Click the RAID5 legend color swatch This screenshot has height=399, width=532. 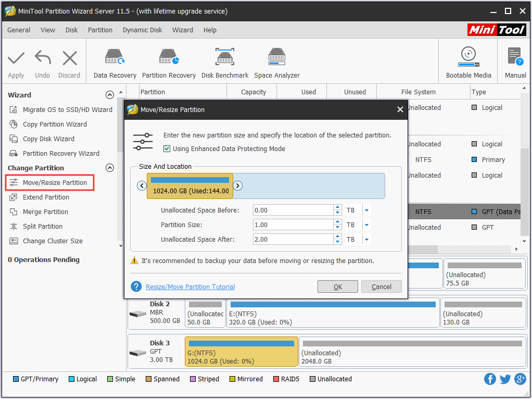pos(276,379)
